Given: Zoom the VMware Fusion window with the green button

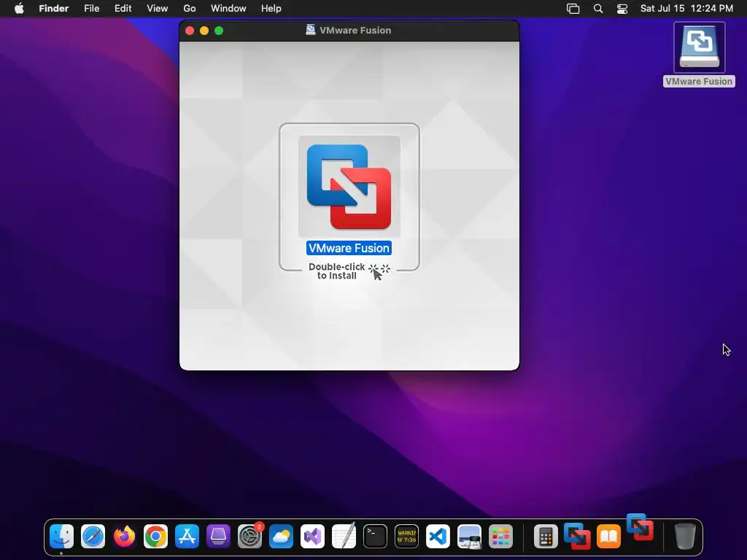Looking at the screenshot, I should coord(219,31).
